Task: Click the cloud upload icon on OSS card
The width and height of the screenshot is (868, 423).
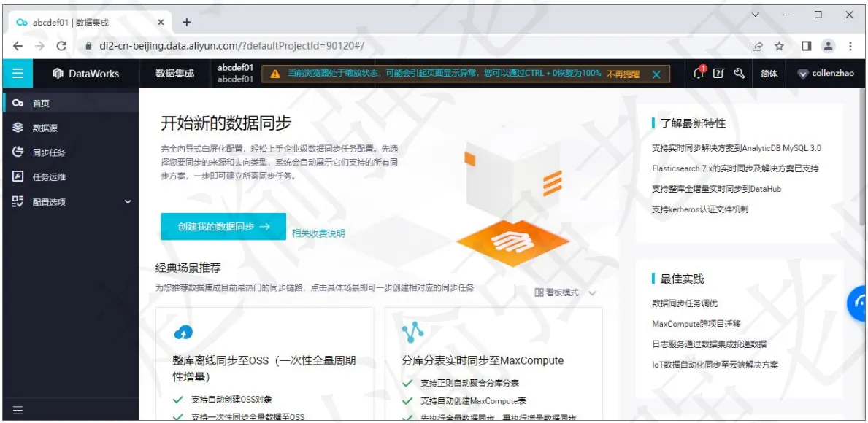Action: point(183,332)
